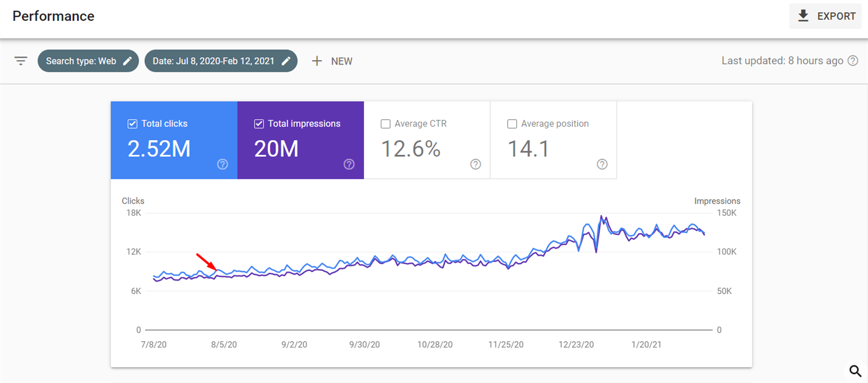Uncheck the Total clicks checkbox
This screenshot has width=868, height=383.
[x=132, y=124]
